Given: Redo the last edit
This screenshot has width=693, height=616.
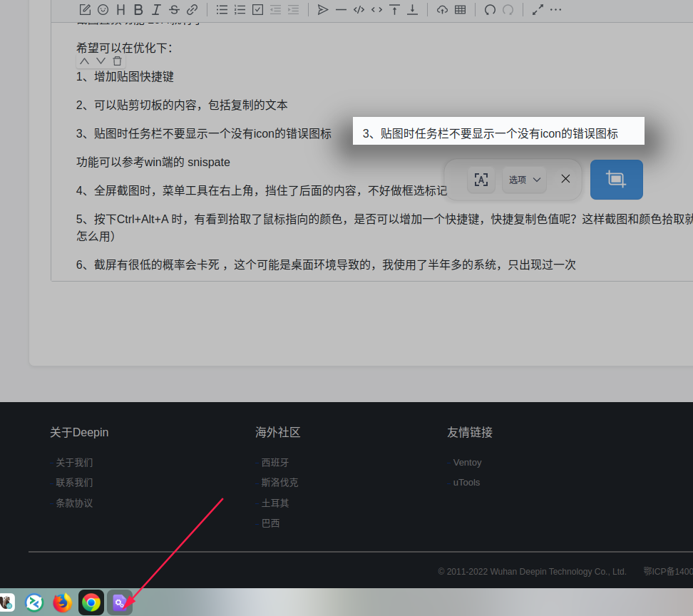Looking at the screenshot, I should [x=508, y=9].
